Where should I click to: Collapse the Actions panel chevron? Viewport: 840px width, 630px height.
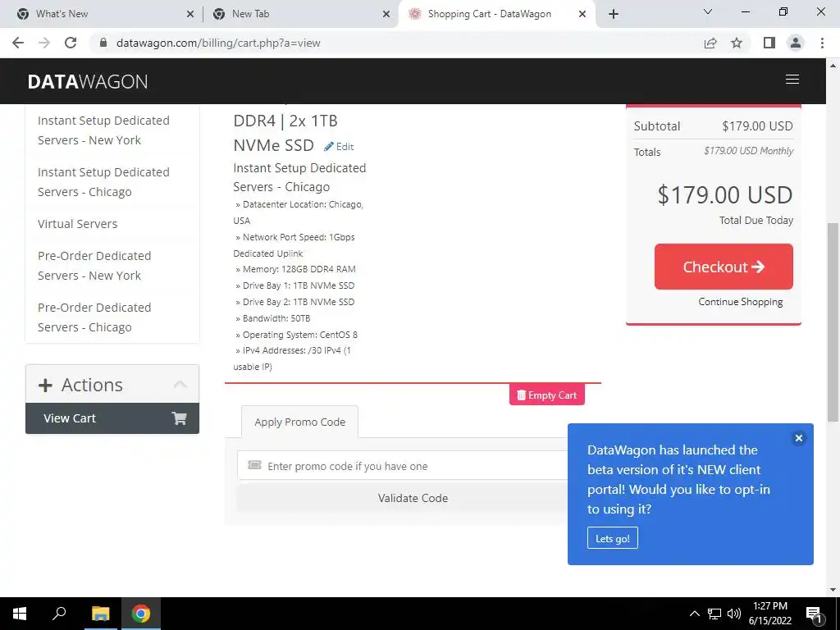tap(180, 385)
